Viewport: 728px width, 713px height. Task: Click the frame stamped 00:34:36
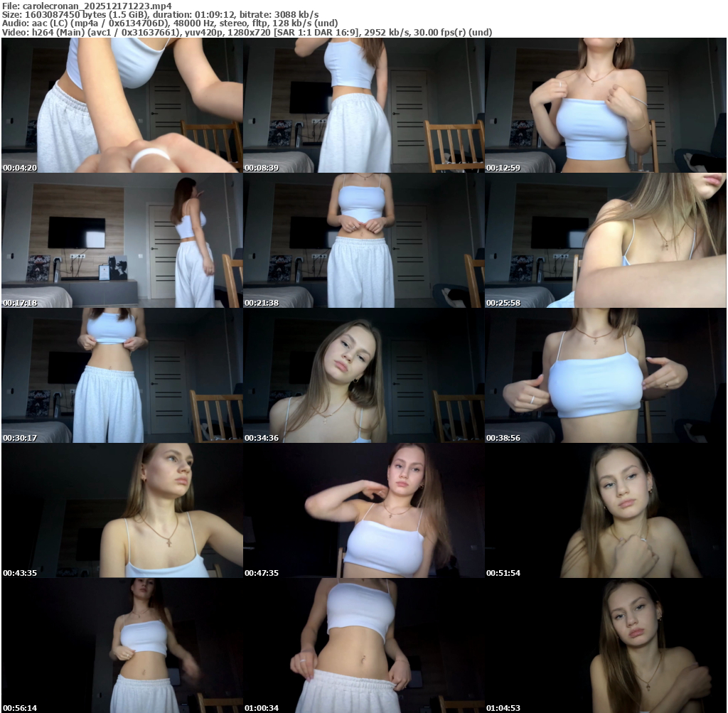coord(364,375)
